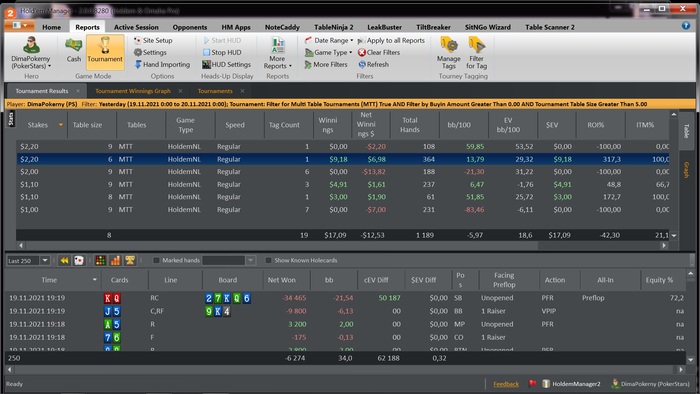This screenshot has height=394, width=700.
Task: Click the yellow rewind replay icon
Action: (x=64, y=261)
